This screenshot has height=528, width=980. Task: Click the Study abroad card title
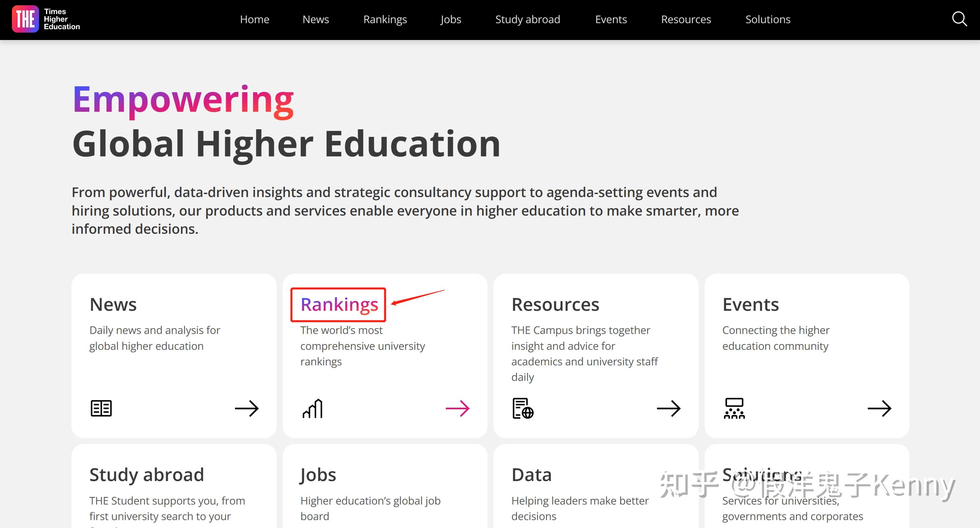(147, 475)
